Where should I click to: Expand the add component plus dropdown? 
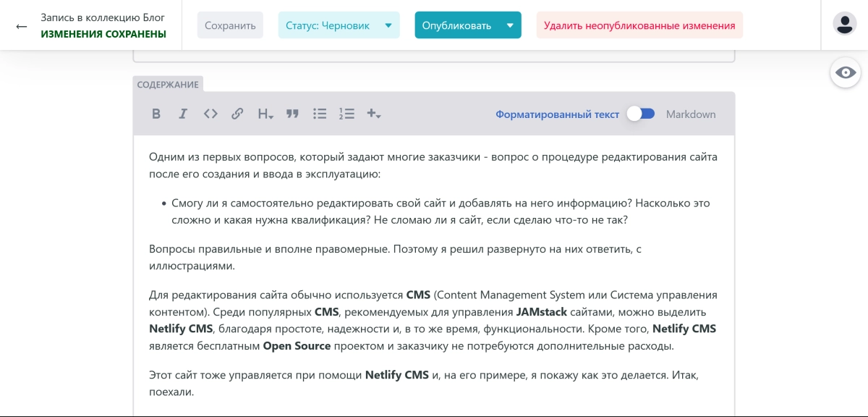(x=374, y=114)
